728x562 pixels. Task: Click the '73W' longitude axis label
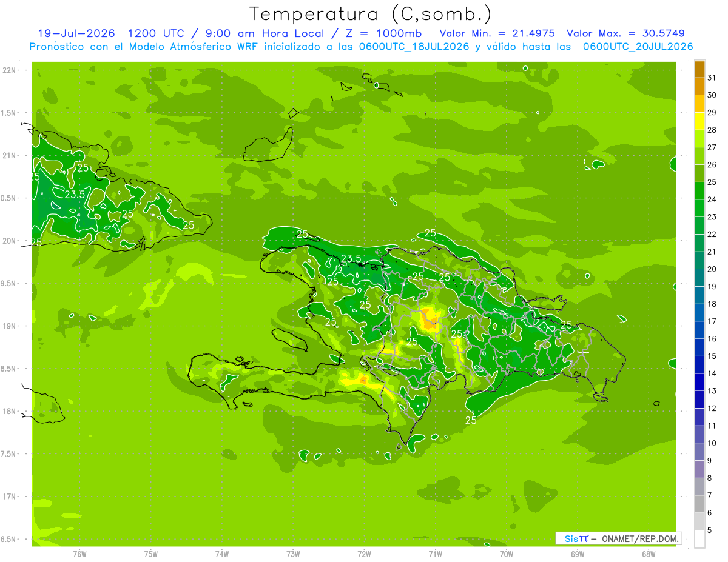293,554
